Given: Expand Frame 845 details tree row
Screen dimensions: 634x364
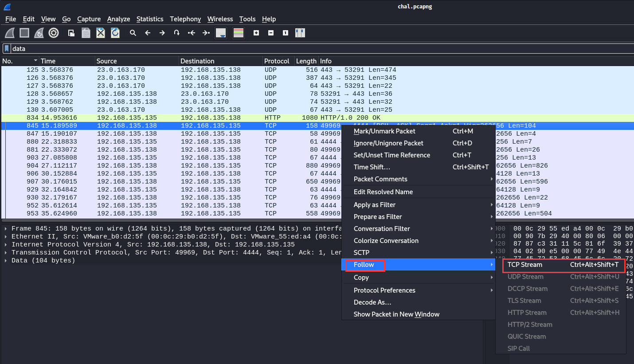Looking at the screenshot, I should pyautogui.click(x=6, y=229).
